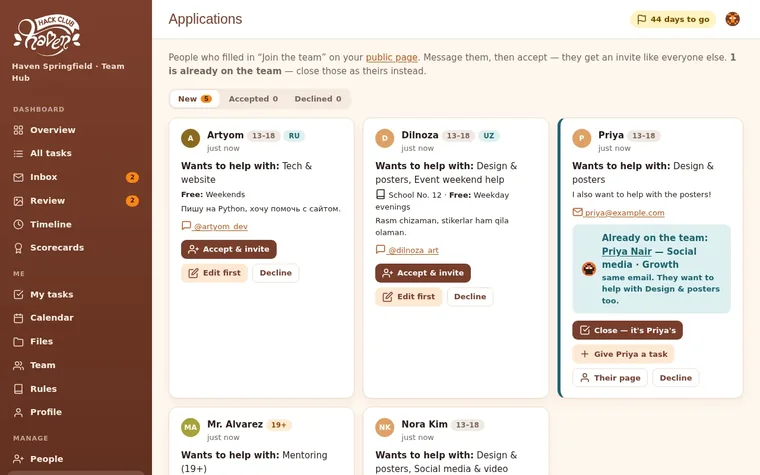Click Dilnoza's avatar circle

(x=385, y=138)
